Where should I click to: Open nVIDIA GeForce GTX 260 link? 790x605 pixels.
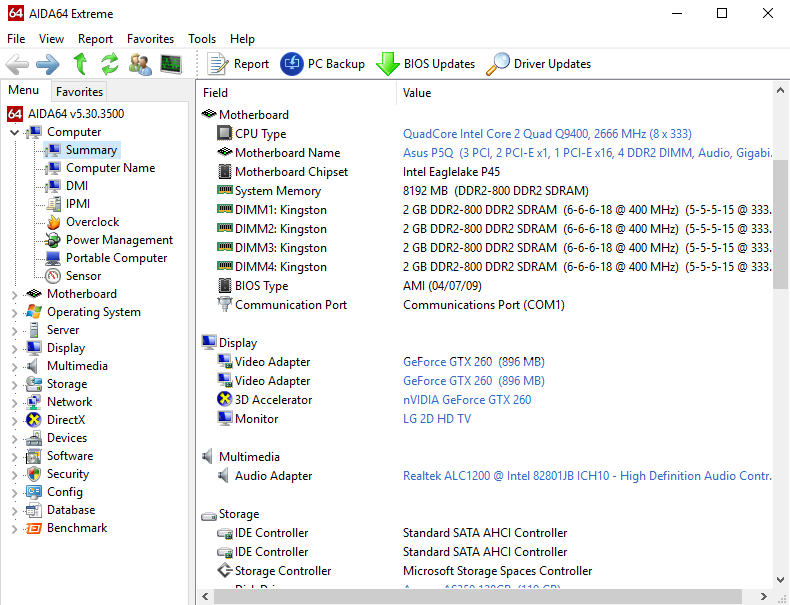click(x=467, y=399)
